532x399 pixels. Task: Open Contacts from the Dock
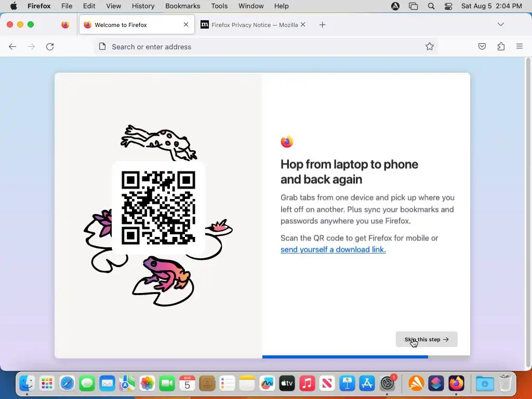(x=207, y=383)
